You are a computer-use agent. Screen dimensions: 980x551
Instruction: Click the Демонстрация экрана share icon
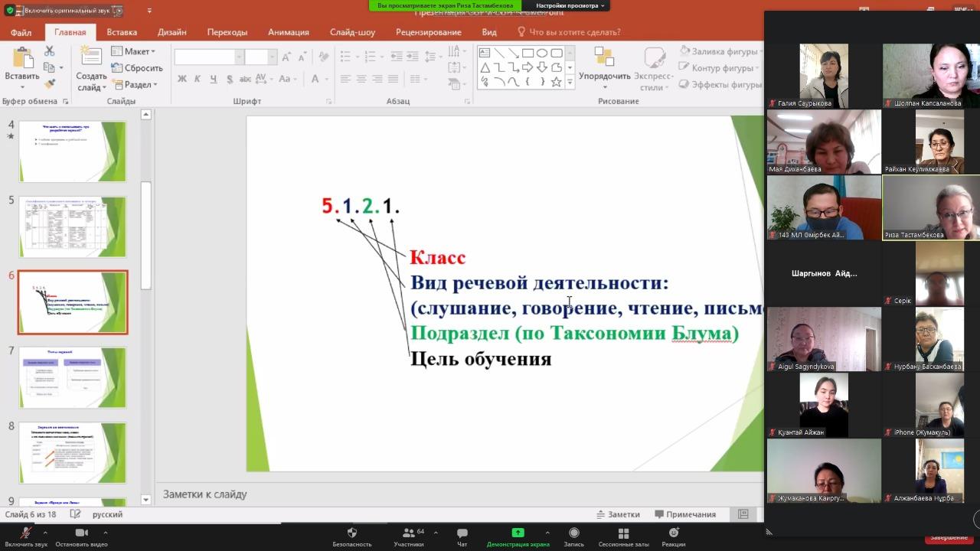pyautogui.click(x=518, y=533)
